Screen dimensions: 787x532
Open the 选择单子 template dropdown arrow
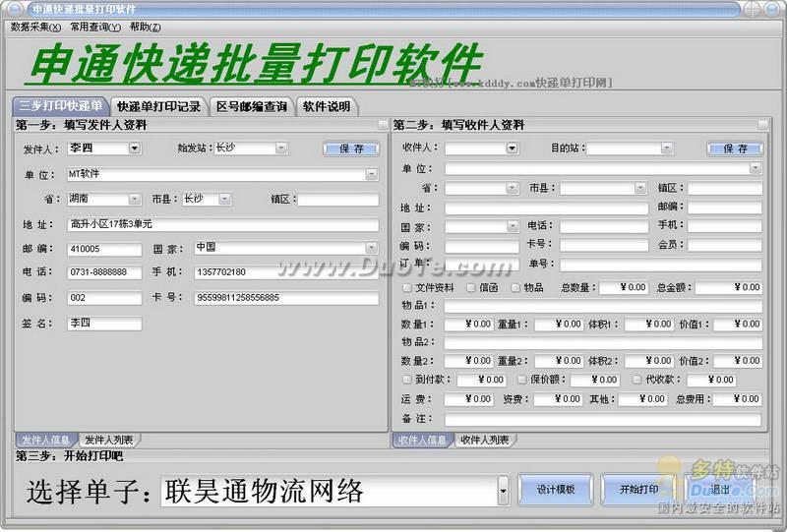[x=503, y=491]
